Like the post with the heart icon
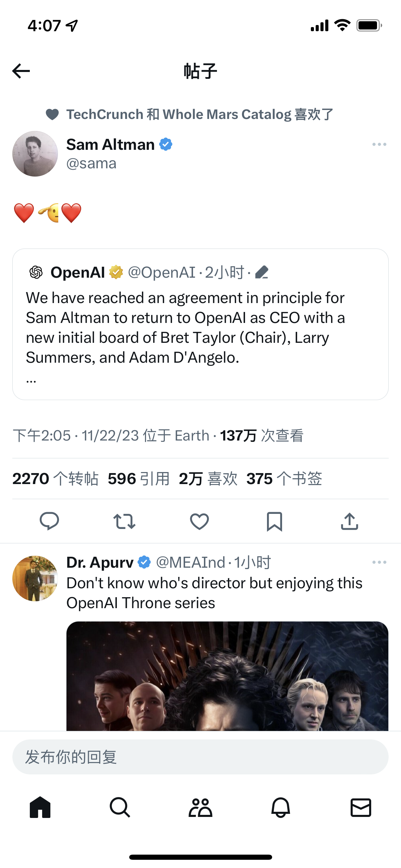 (199, 521)
